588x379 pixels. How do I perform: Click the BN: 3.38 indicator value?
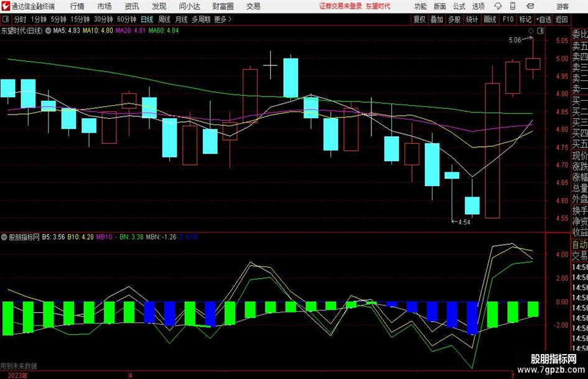click(131, 237)
